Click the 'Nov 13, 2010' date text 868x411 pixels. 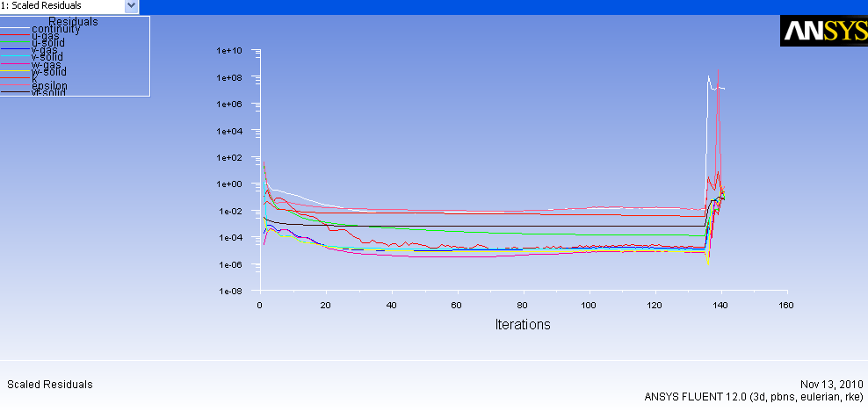pos(831,386)
